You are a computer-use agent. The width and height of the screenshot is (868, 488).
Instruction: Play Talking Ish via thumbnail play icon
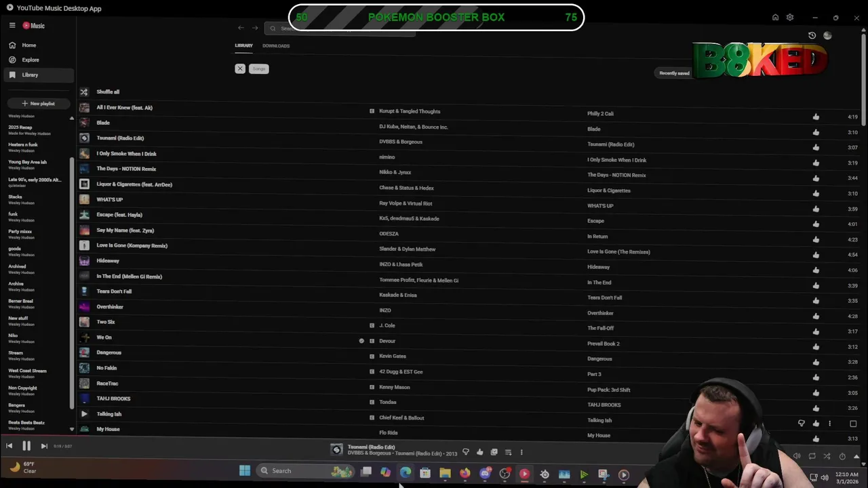84,413
